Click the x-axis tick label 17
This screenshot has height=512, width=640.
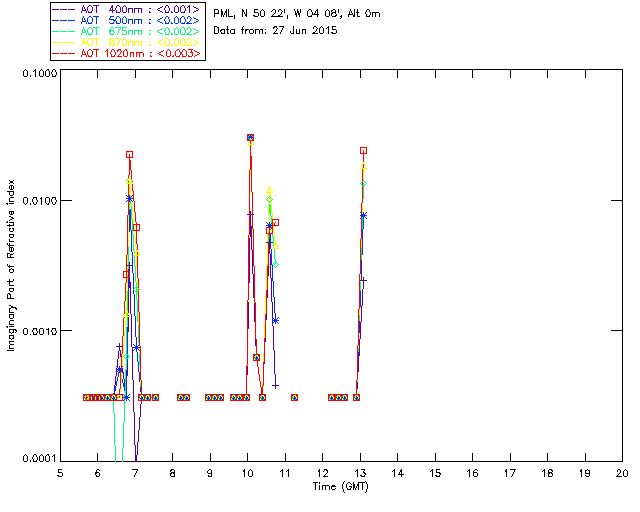pyautogui.click(x=510, y=473)
